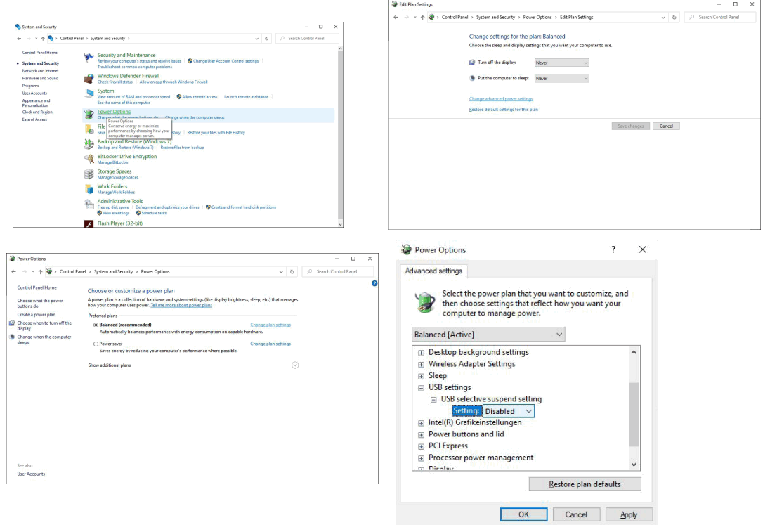
Task: Click the Security and Maintenance flag icon
Action: (89, 58)
